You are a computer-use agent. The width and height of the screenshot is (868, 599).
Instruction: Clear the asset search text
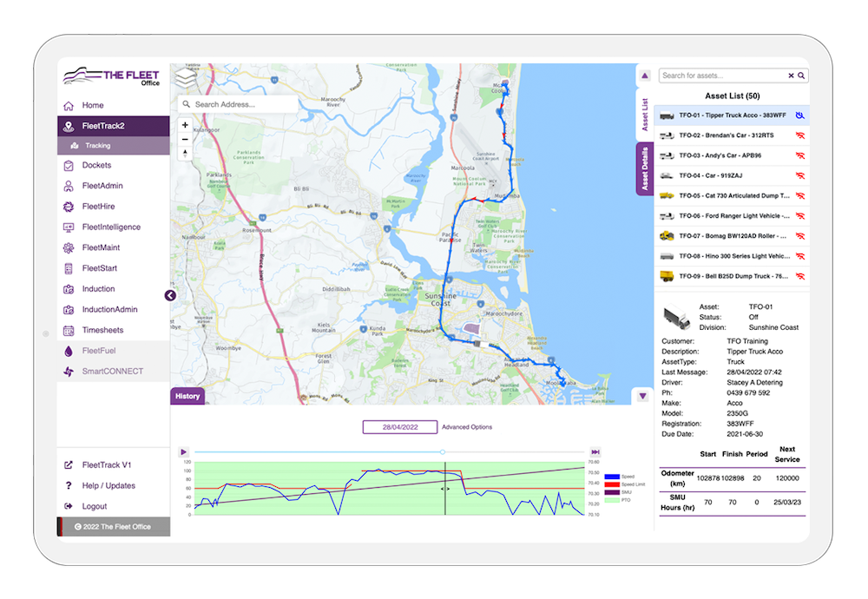pos(791,76)
